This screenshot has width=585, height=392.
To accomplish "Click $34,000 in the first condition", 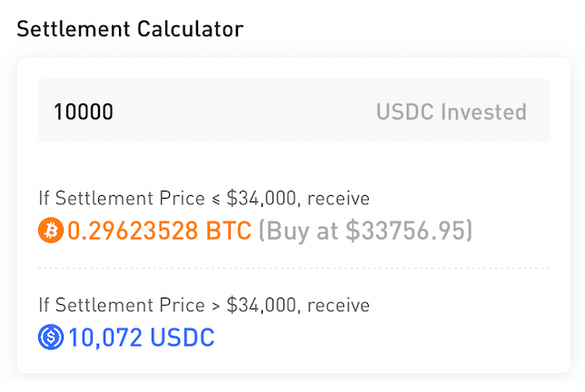I will click(x=263, y=199).
